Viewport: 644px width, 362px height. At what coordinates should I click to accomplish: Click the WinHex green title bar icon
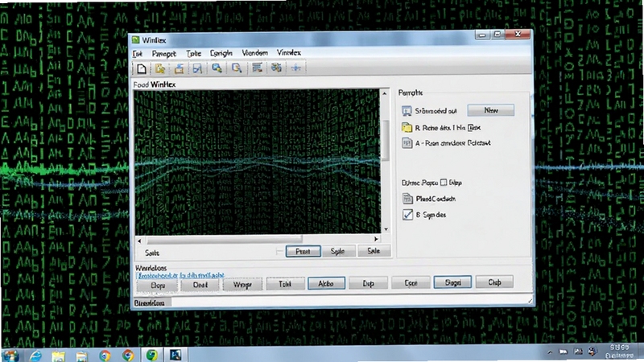(136, 39)
